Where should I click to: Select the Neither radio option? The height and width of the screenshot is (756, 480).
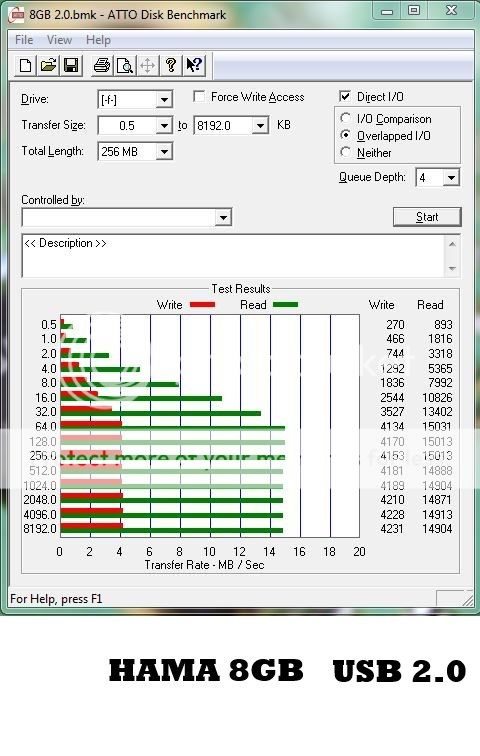pos(345,152)
